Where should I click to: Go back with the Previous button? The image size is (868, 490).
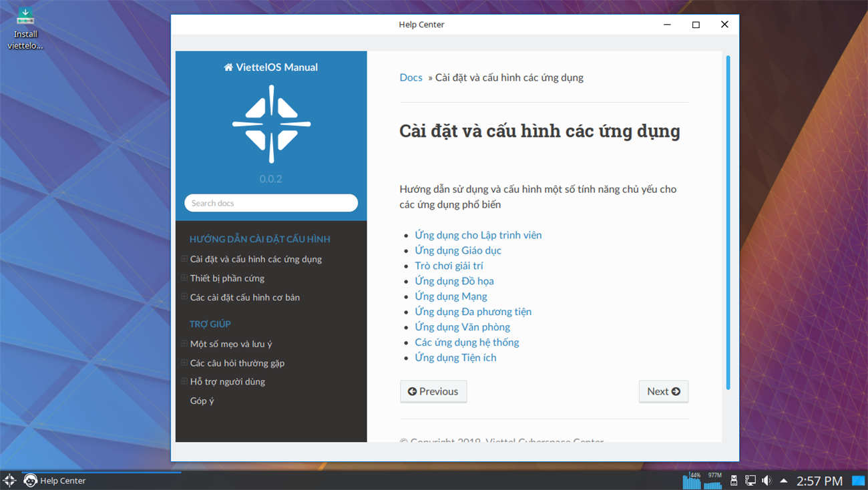coord(433,391)
